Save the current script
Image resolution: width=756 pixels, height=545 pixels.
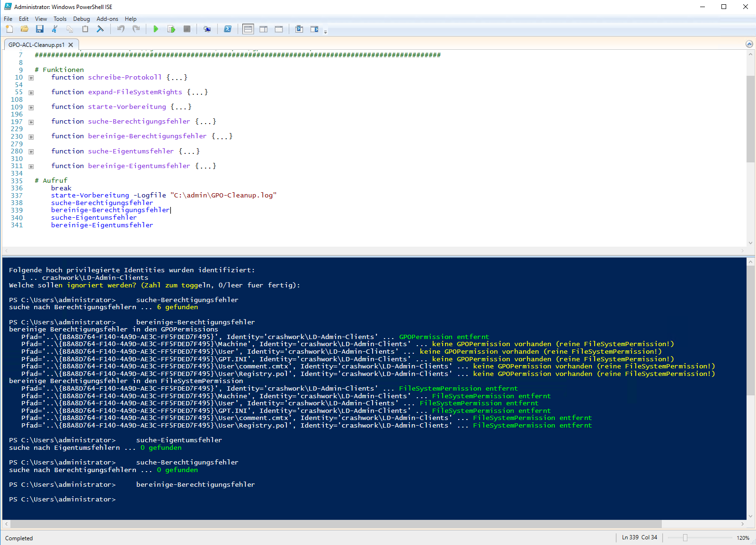(40, 29)
